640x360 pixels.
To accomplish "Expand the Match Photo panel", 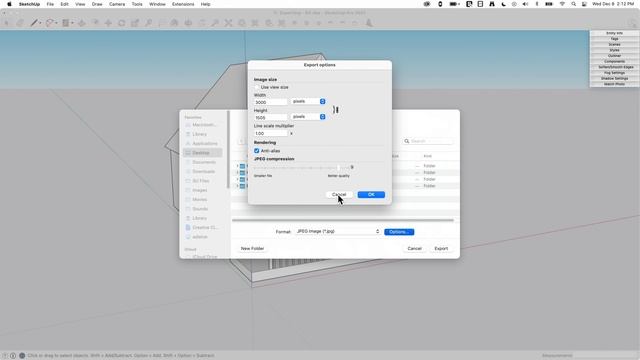I will 614,84.
